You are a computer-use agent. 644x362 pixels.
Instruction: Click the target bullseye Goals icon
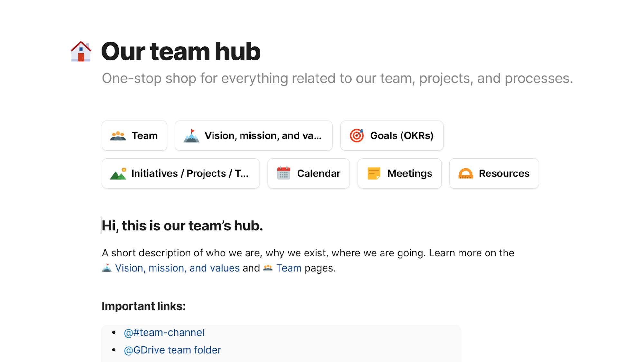point(356,136)
